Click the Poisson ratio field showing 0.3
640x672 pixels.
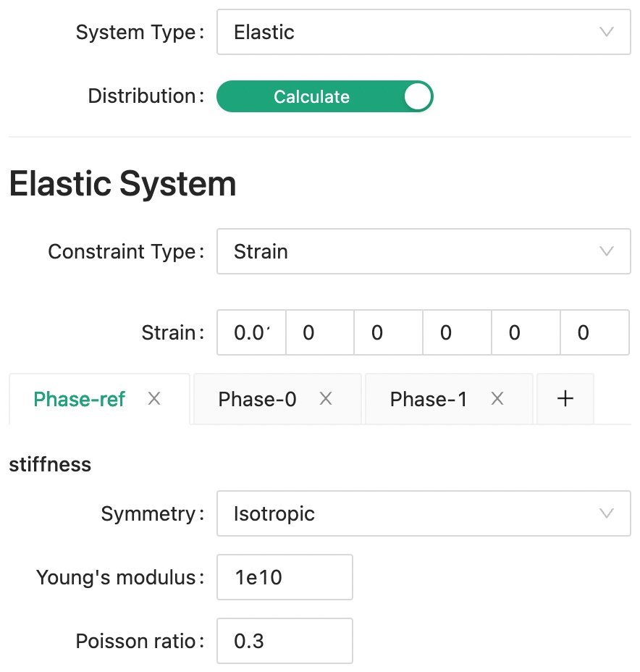[x=284, y=641]
